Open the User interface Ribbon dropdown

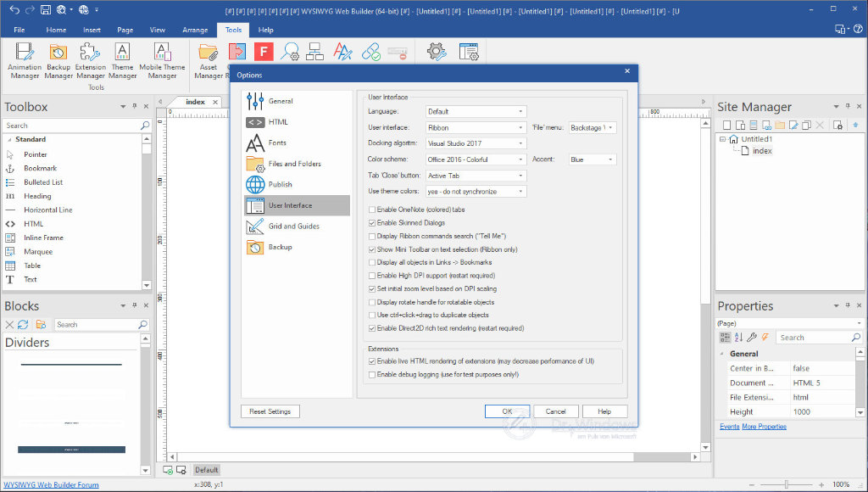[x=476, y=127]
